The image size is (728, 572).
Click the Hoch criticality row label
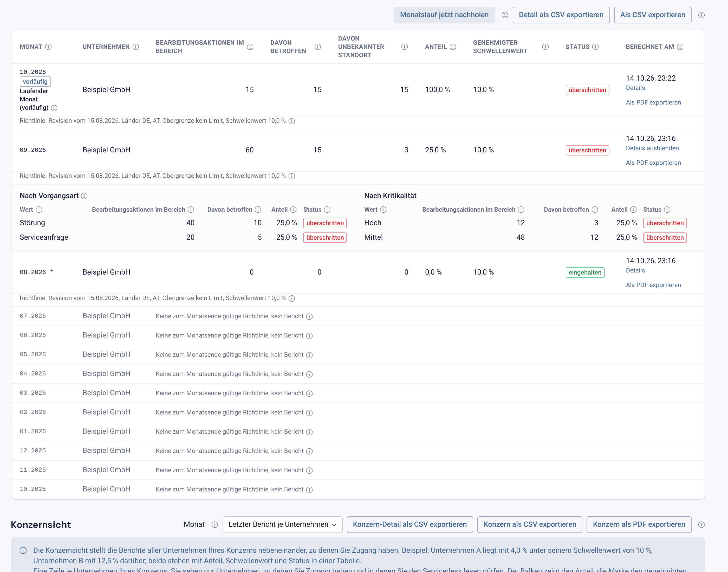(x=372, y=223)
